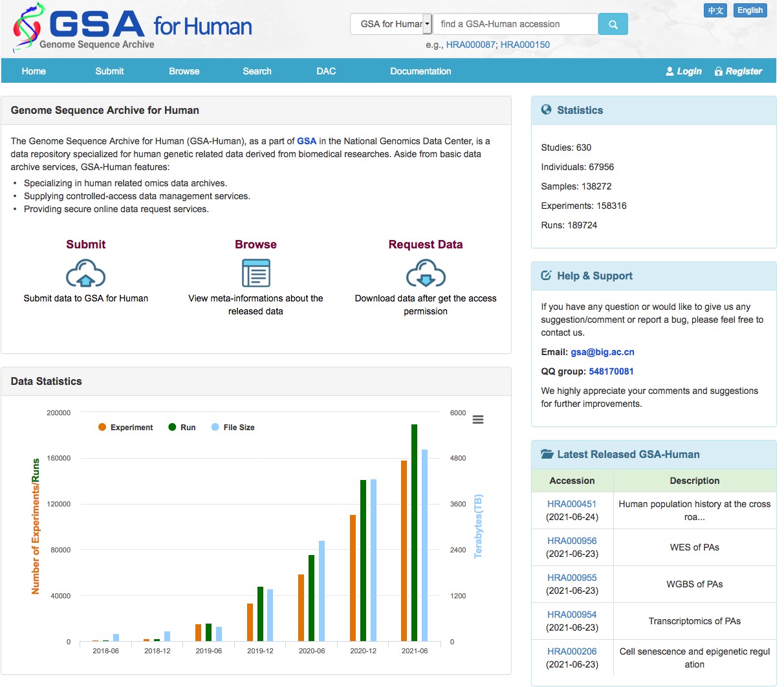Screen dimensions: 784x687
Task: Click the Submit cloud upload icon
Action: pos(85,273)
